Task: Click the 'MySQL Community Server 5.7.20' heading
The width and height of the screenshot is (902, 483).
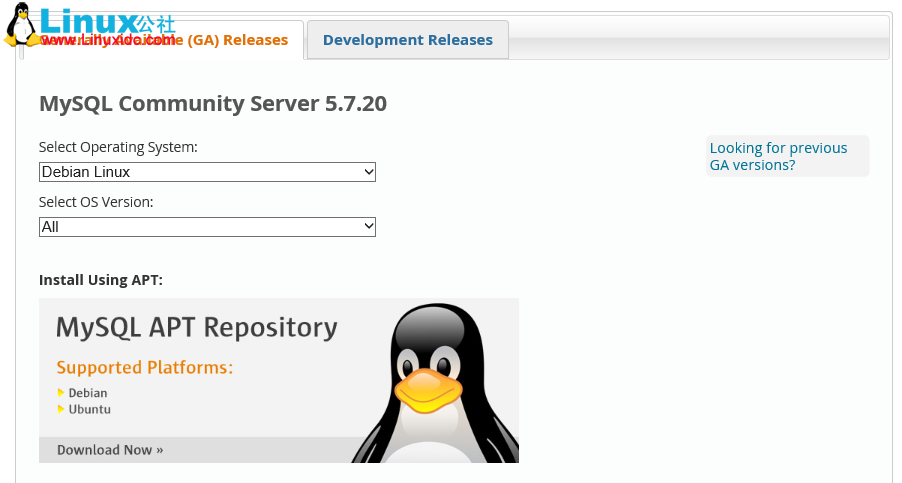Action: point(212,103)
